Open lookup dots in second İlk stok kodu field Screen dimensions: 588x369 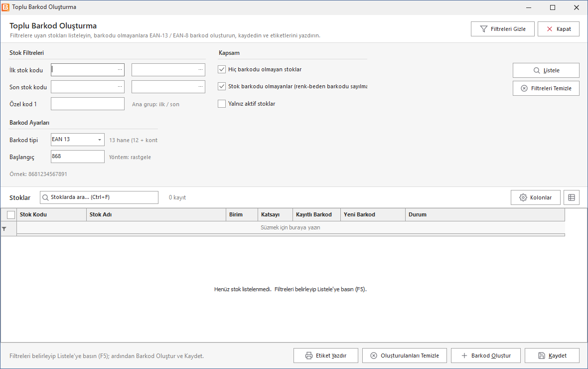pyautogui.click(x=201, y=70)
